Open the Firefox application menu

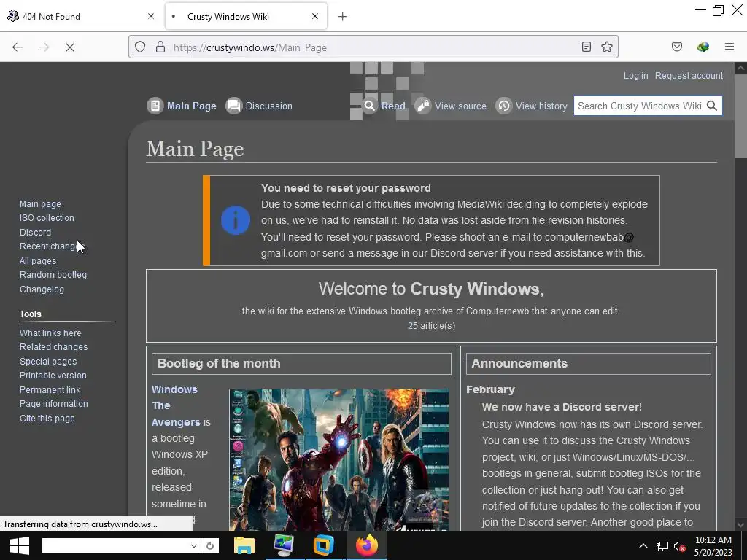point(729,47)
